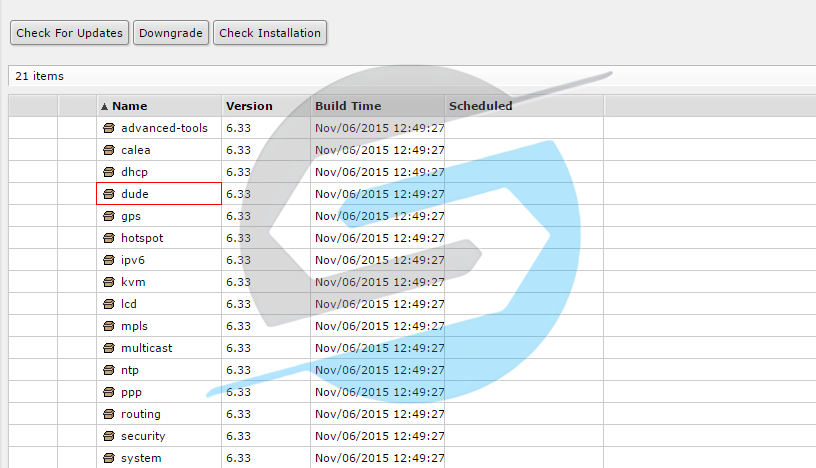Select the dhcp package name

[x=134, y=172]
